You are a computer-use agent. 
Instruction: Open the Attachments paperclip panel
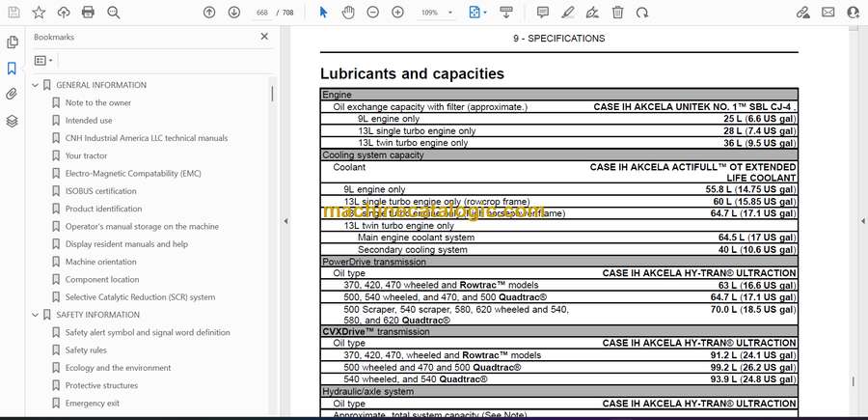[12, 95]
